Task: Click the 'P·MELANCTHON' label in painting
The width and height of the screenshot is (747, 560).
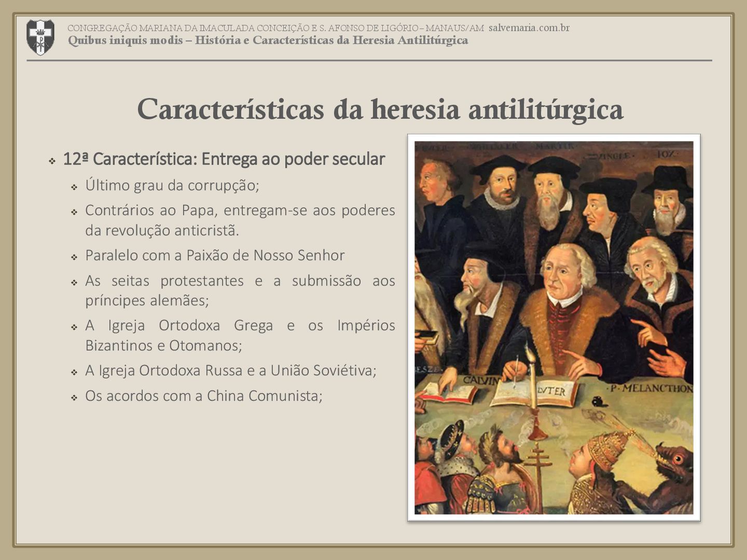Action: click(x=651, y=388)
